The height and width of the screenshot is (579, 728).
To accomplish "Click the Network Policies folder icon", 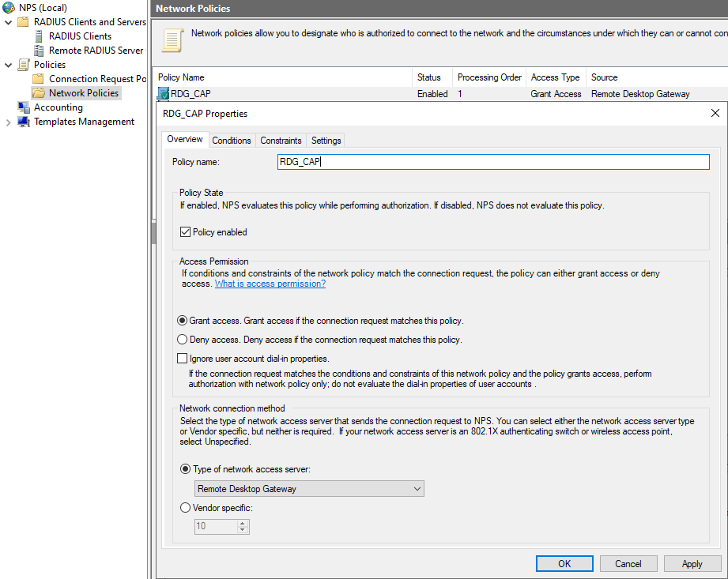I will [x=39, y=93].
